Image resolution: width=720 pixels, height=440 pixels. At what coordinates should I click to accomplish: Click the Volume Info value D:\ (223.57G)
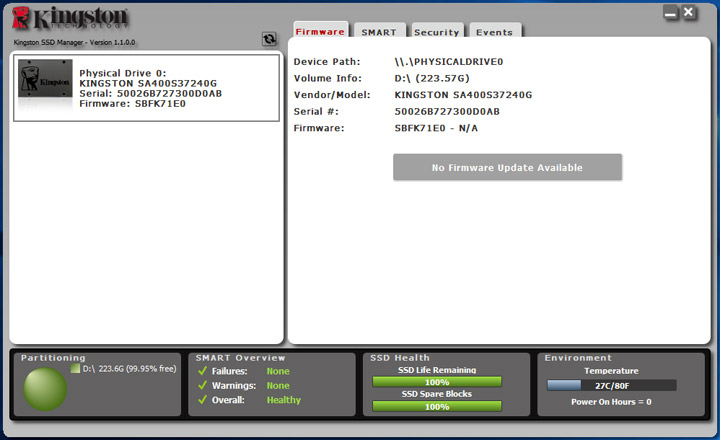click(432, 78)
